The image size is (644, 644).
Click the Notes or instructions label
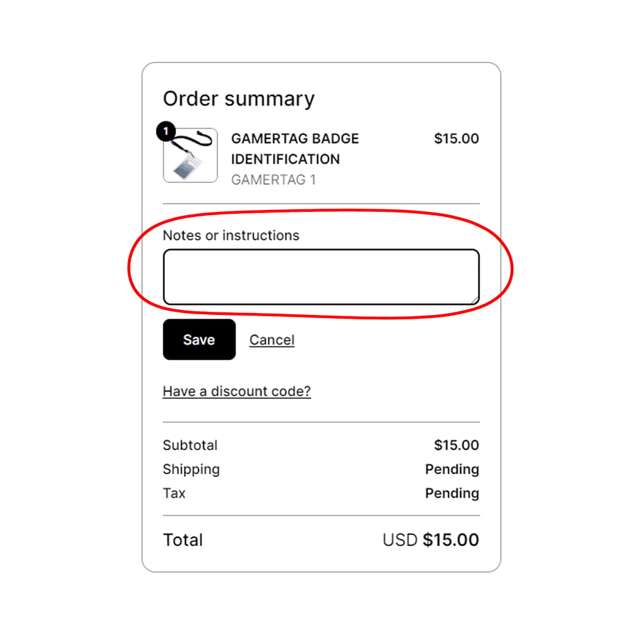(x=231, y=236)
